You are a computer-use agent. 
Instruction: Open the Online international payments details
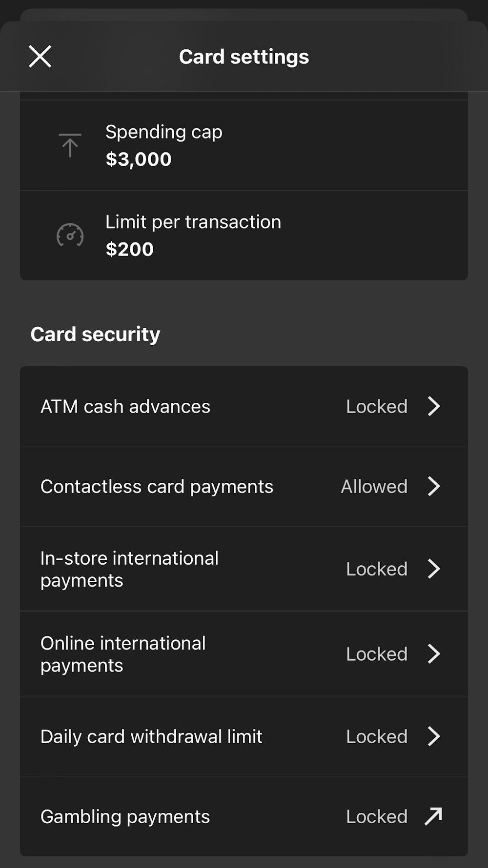[244, 654]
